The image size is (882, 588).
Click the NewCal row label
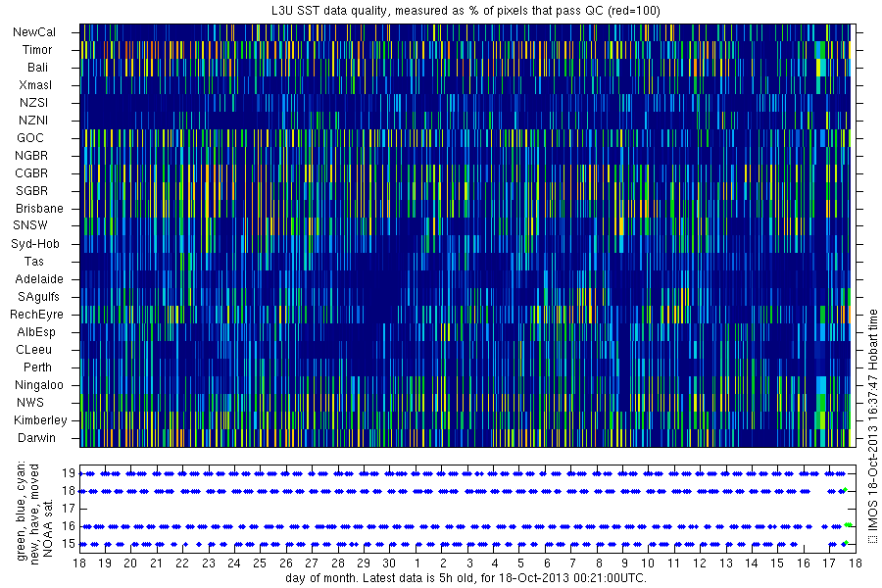pos(34,32)
